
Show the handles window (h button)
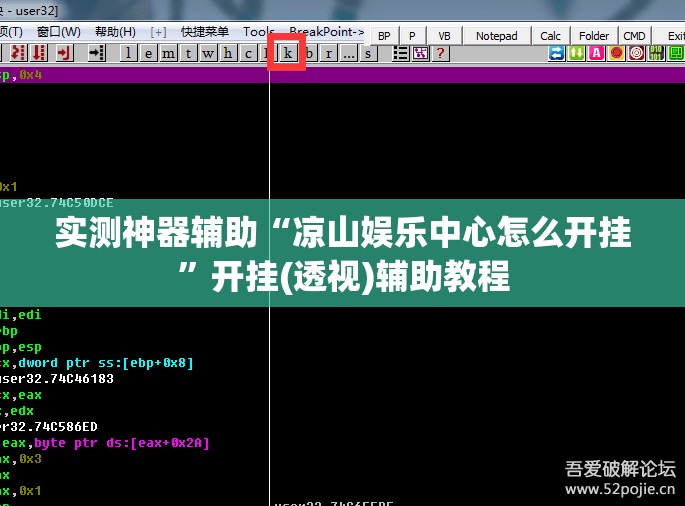click(x=228, y=53)
